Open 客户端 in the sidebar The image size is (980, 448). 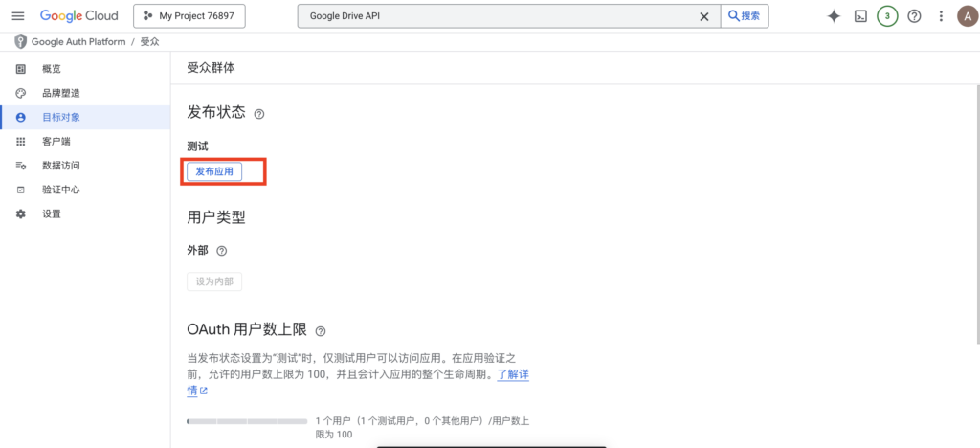click(56, 142)
